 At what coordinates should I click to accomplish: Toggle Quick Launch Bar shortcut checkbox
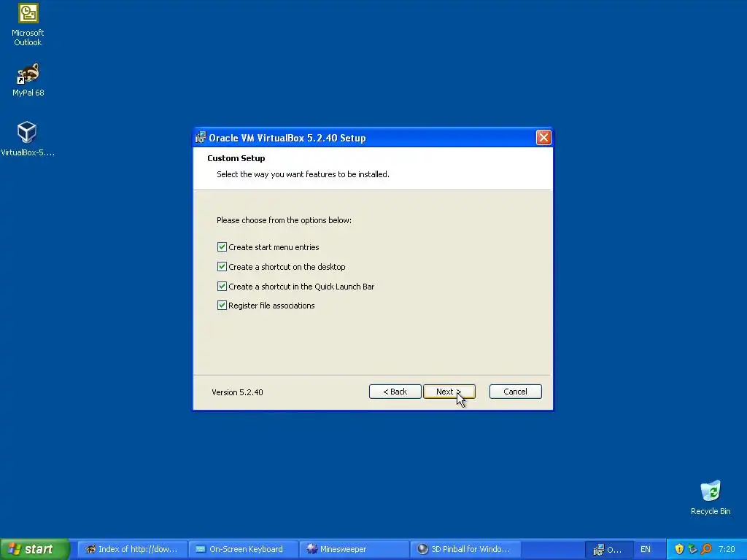(x=222, y=286)
